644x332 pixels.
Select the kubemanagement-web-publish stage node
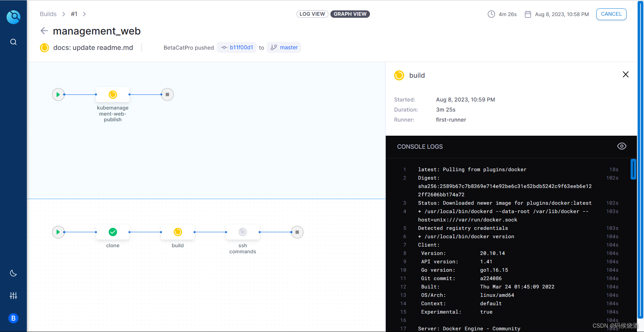click(113, 95)
